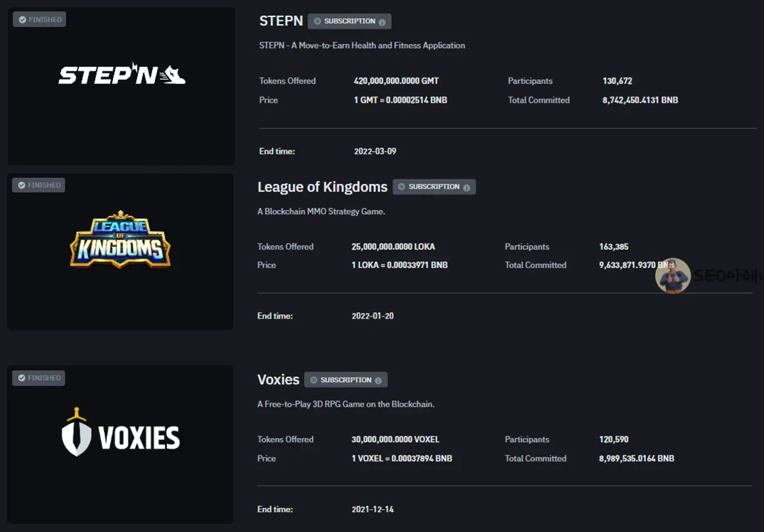Open the Voxies project title
The width and height of the screenshot is (764, 532).
pyautogui.click(x=279, y=379)
